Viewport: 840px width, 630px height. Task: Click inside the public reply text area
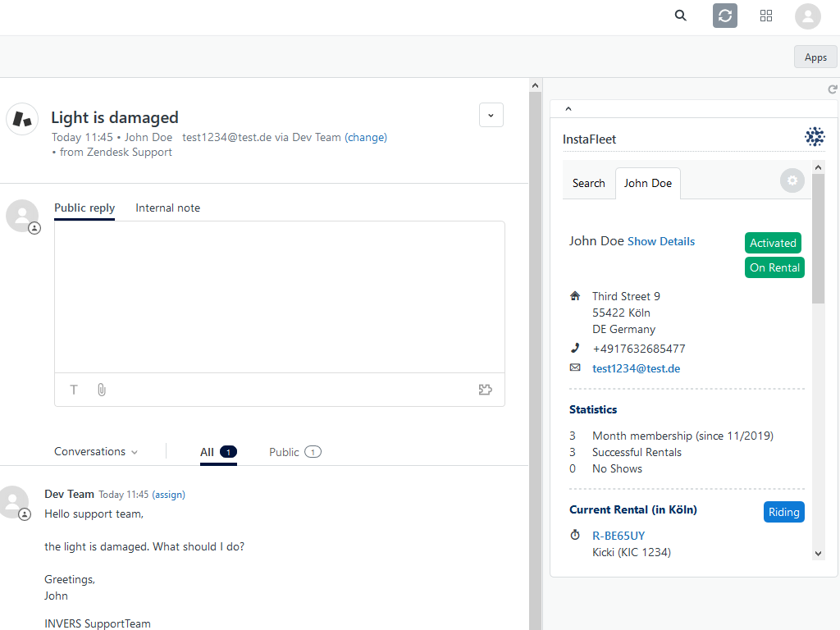(279, 295)
